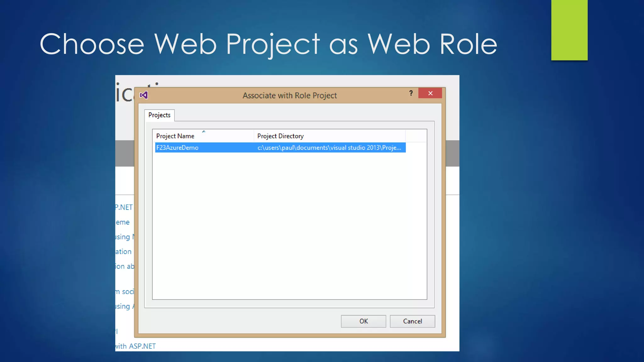Click the green rectangle in slide corner

569,30
